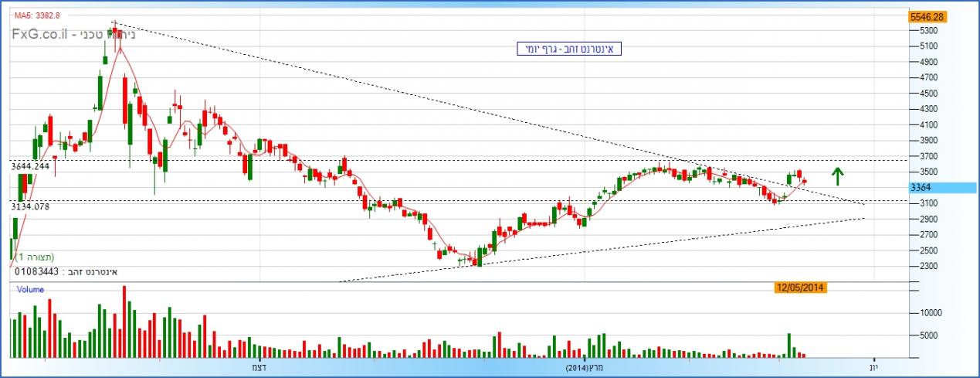Click the green upward arrow marker
This screenshot has height=378, width=980.
[x=838, y=176]
